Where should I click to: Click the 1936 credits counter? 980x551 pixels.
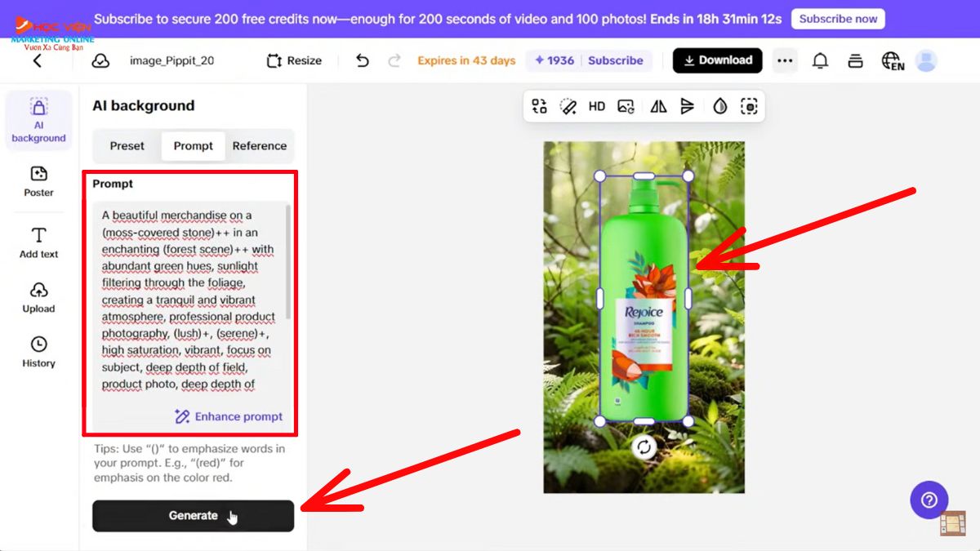554,60
